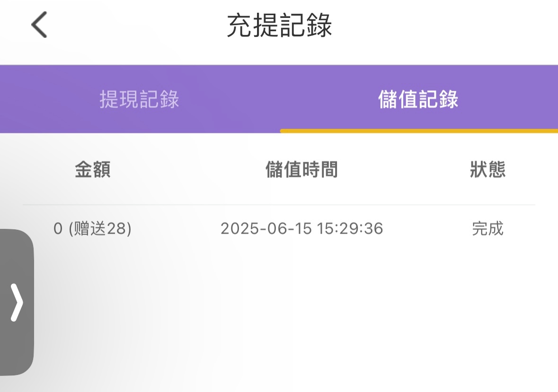Click the leading 0 amount digit
The width and height of the screenshot is (558, 392).
[58, 229]
